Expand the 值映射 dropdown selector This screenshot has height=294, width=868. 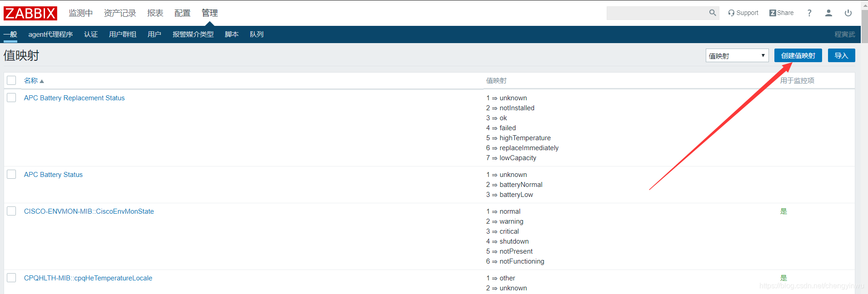click(737, 55)
